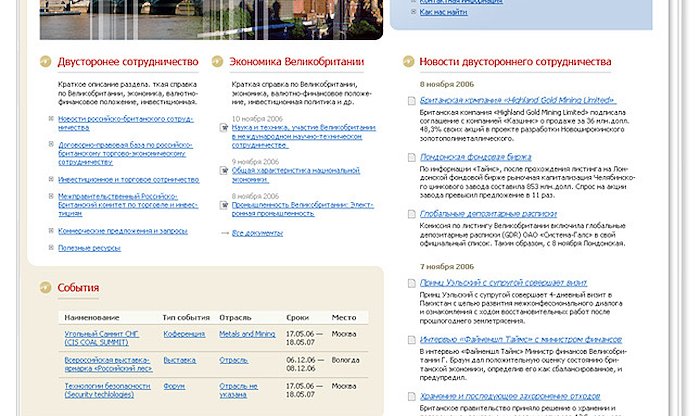
Task: Click bullet icon beside Межправительственный комитет link
Action: tap(51, 196)
